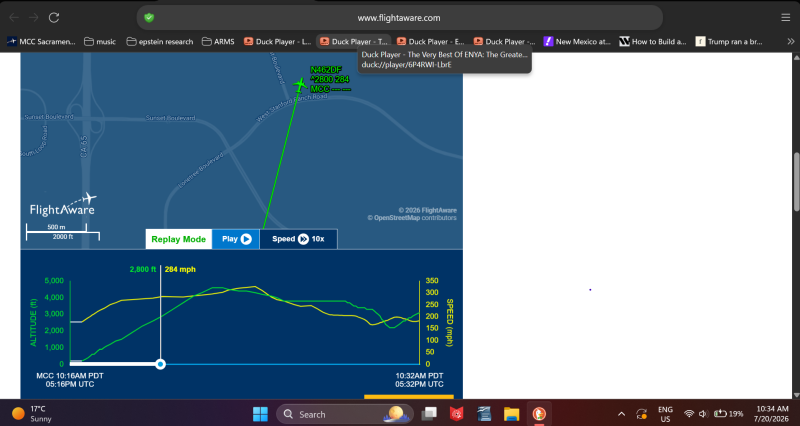Click the sync tray icon
This screenshot has height=426, width=800.
642,414
